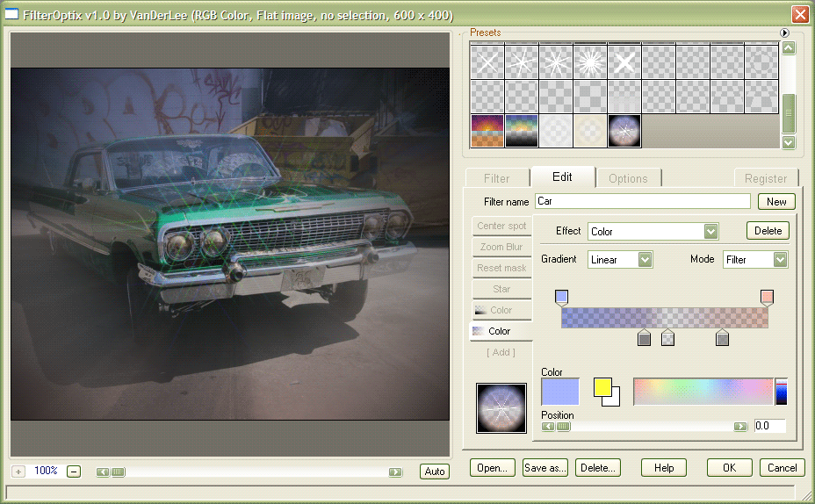The height and width of the screenshot is (504, 815).
Task: Select the rightmost opacity stop below gradient
Action: [x=722, y=337]
